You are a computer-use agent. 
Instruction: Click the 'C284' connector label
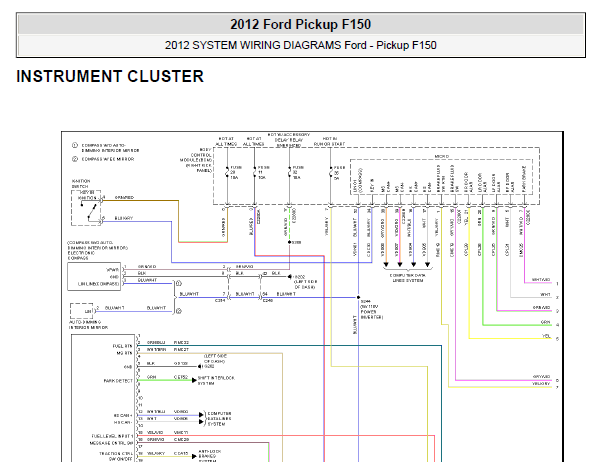(x=220, y=301)
